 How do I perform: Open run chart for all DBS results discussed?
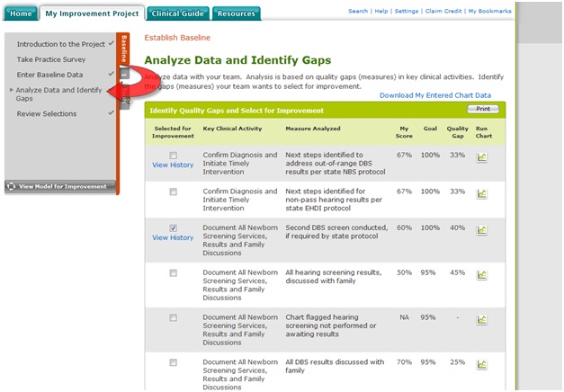[481, 364]
